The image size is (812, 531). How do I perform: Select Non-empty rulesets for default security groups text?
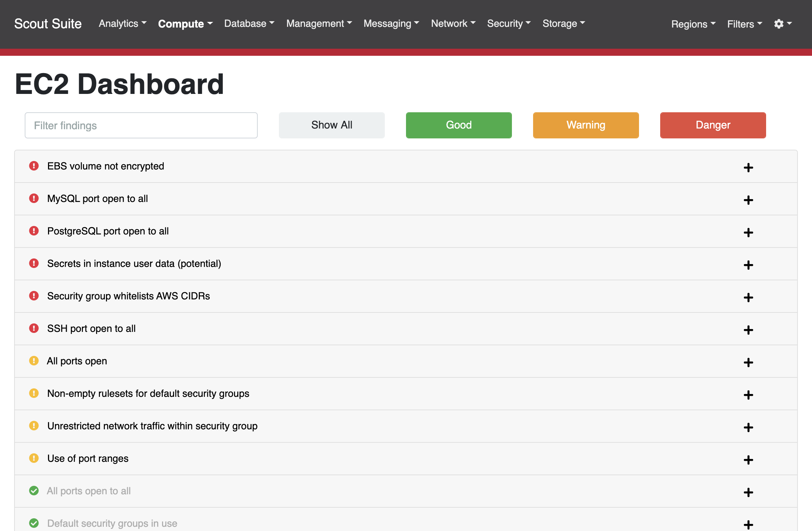(x=148, y=393)
